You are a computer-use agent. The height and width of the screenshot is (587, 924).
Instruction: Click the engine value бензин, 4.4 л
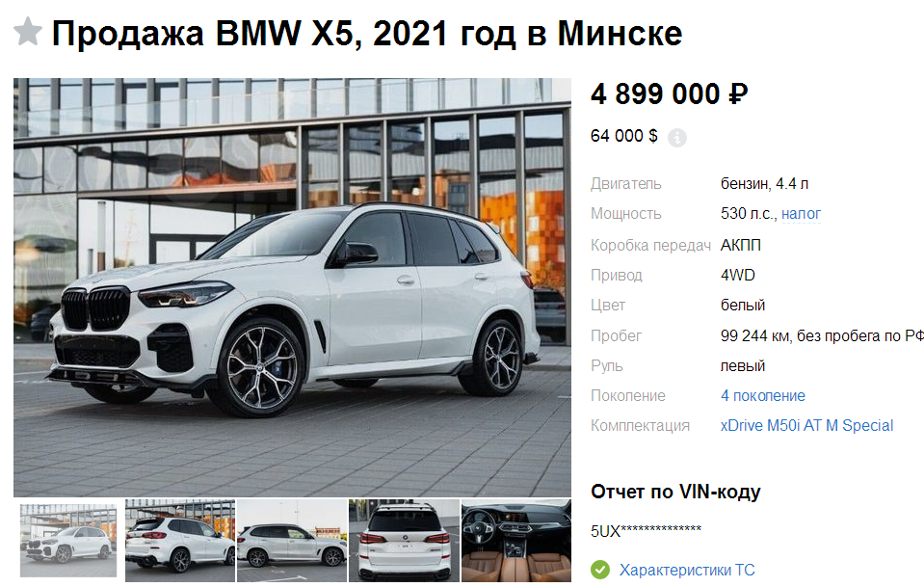point(764,184)
